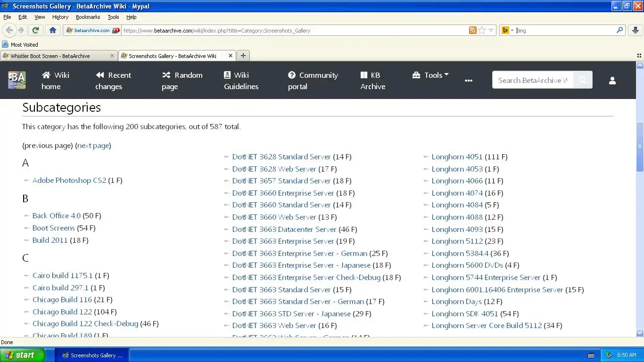Open the History menu
The height and width of the screenshot is (362, 644).
(60, 17)
